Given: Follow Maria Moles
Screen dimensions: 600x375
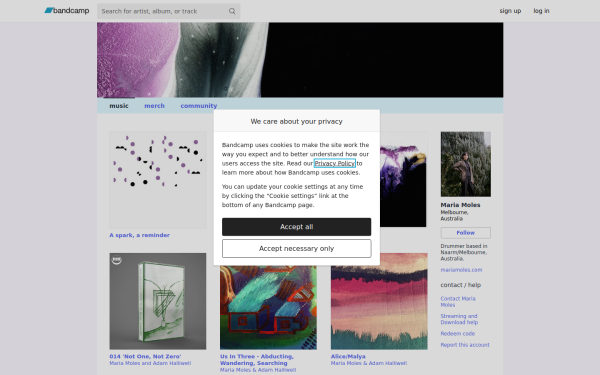Looking at the screenshot, I should (x=466, y=233).
